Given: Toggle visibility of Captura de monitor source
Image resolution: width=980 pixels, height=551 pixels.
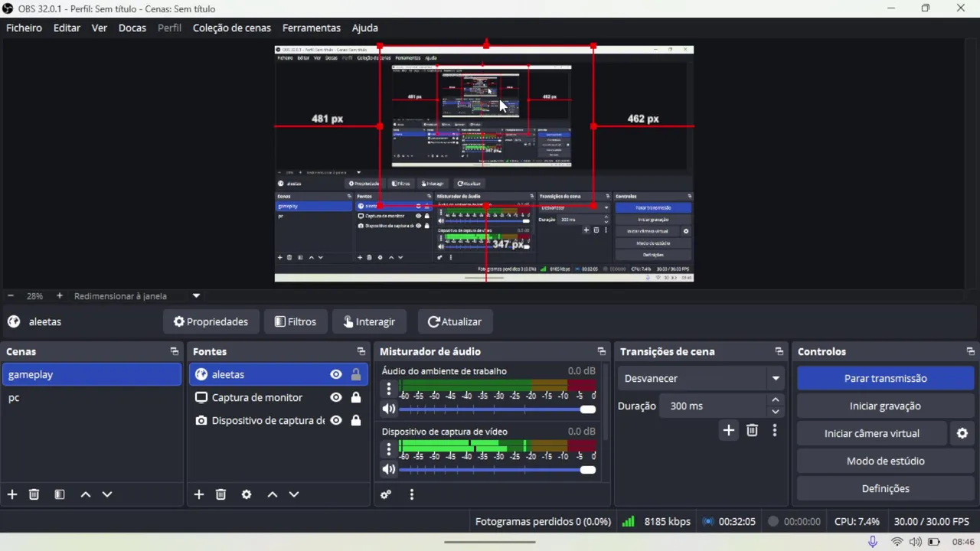Looking at the screenshot, I should click(336, 397).
